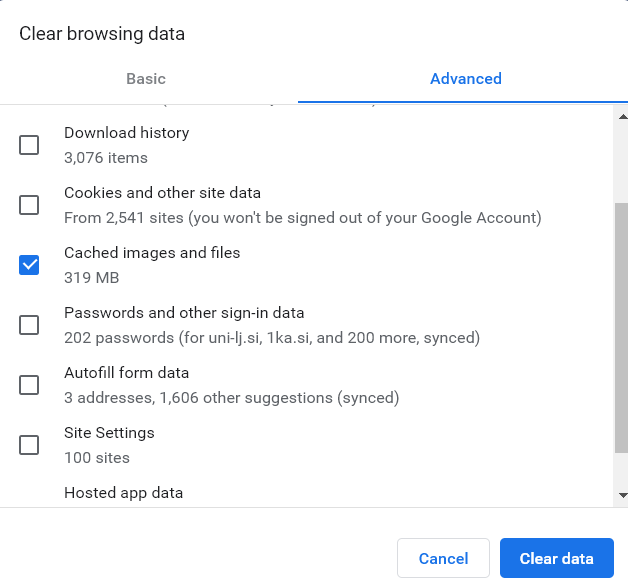Image resolution: width=628 pixels, height=584 pixels.
Task: Open the Advanced tab
Action: (466, 79)
